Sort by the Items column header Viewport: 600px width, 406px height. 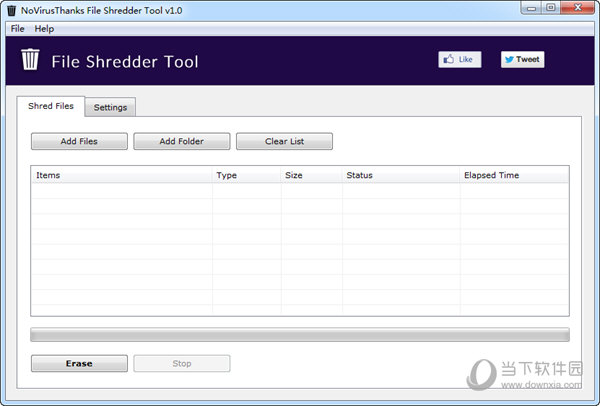point(122,175)
